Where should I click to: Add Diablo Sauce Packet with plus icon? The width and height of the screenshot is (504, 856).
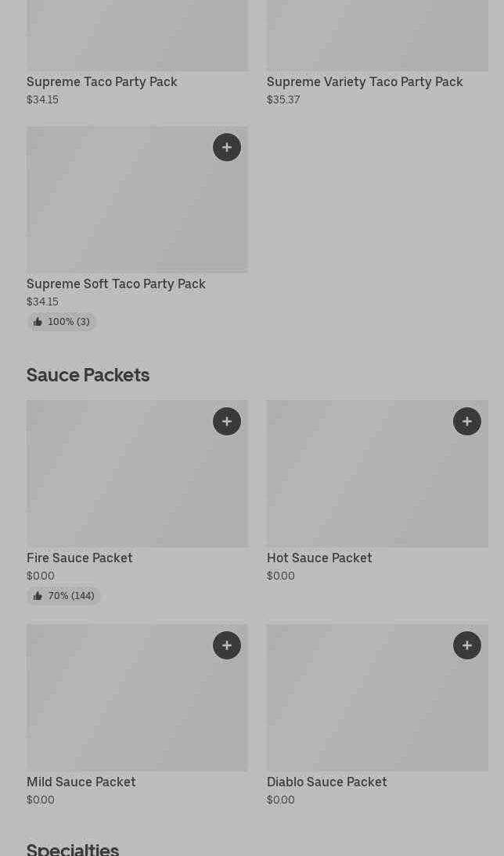(467, 645)
